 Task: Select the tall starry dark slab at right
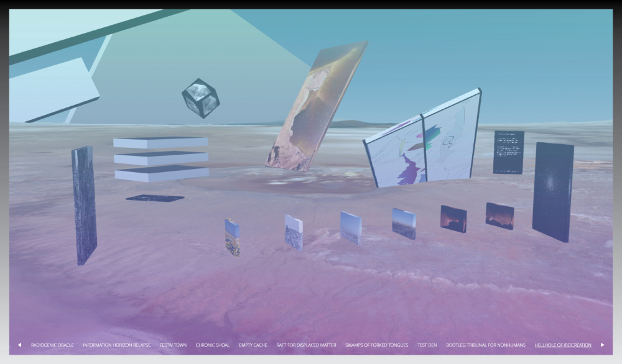pyautogui.click(x=553, y=191)
